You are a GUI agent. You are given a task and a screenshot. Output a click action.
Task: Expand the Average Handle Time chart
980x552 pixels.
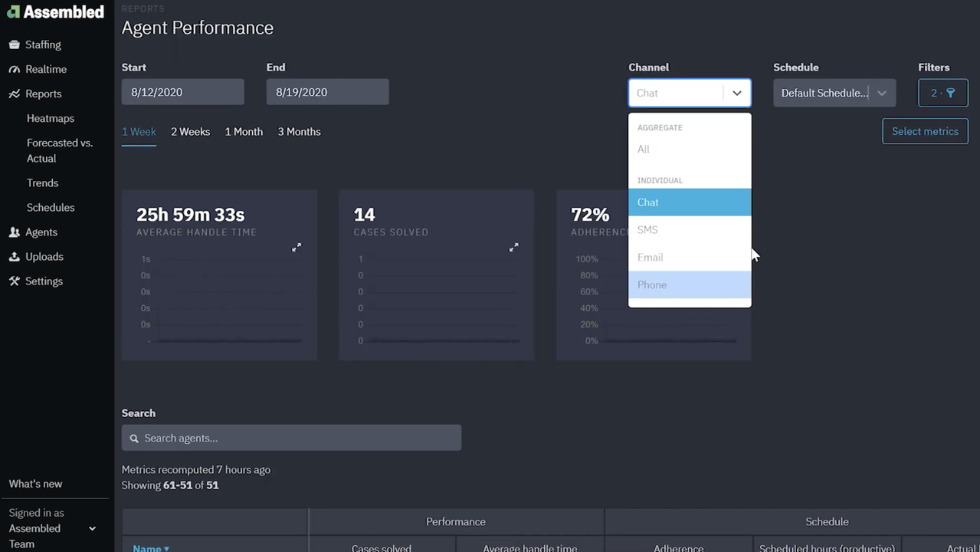[297, 247]
